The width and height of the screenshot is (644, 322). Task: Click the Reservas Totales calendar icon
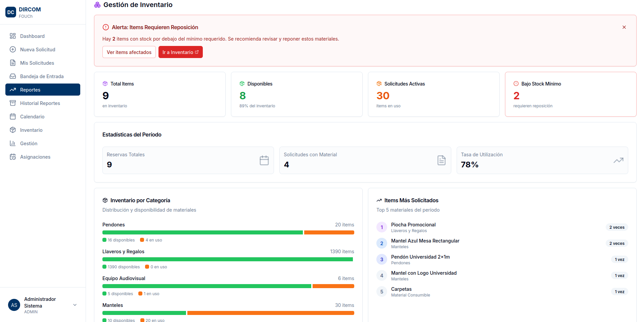264,160
